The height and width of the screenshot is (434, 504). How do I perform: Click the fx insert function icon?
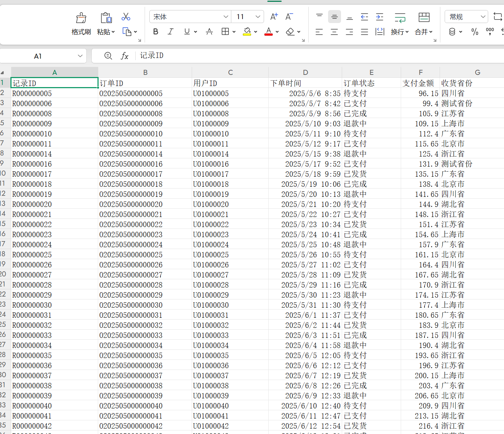124,56
